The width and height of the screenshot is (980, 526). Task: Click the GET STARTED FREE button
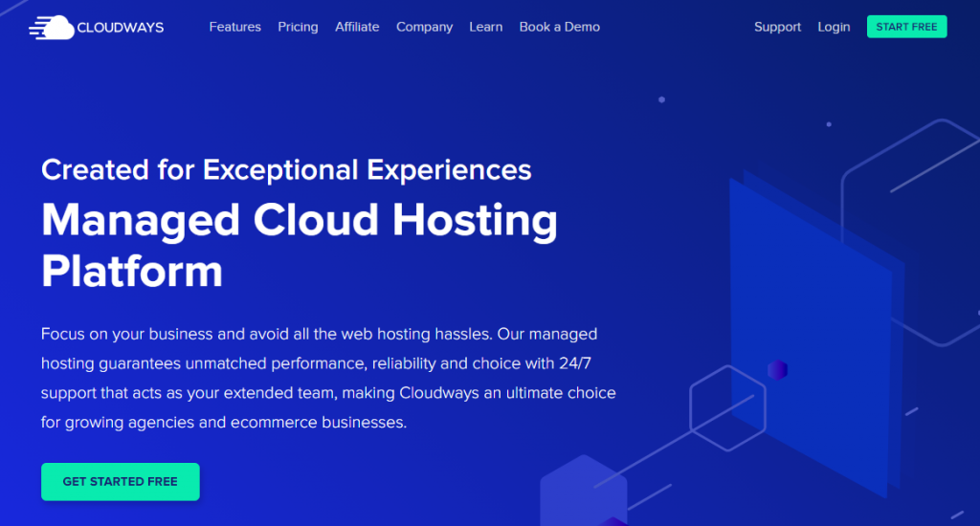pos(120,482)
